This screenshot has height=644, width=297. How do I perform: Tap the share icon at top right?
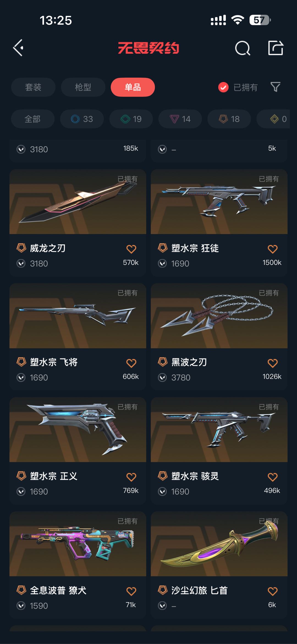[x=276, y=48]
